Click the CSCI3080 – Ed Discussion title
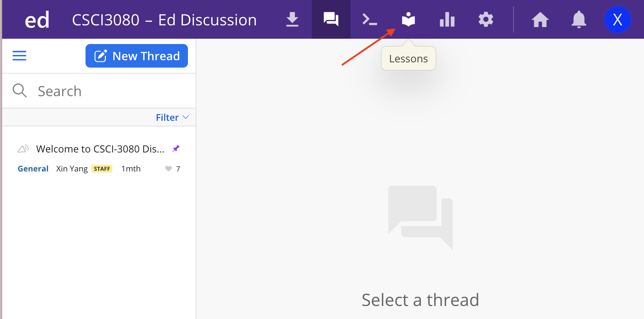 click(x=164, y=20)
